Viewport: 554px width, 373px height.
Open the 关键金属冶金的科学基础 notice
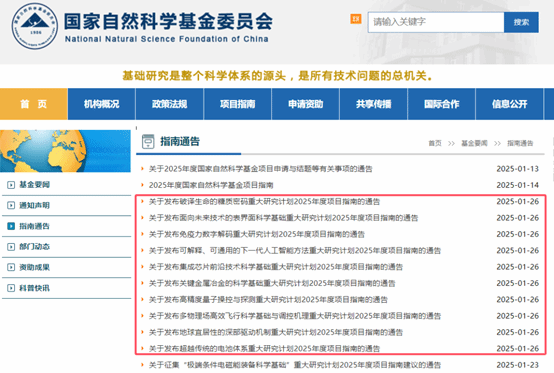pos(272,283)
